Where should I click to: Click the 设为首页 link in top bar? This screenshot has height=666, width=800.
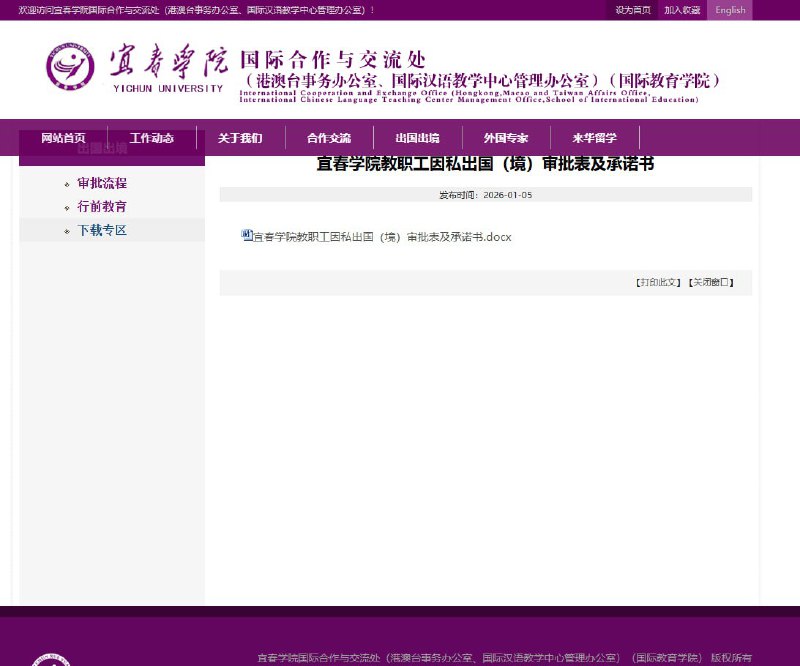pyautogui.click(x=633, y=10)
